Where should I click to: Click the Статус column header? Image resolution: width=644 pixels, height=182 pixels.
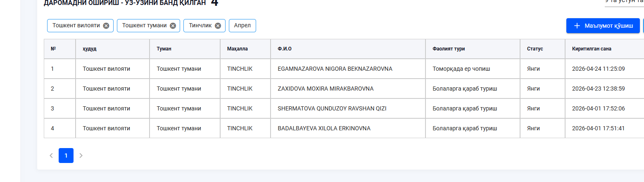coord(535,49)
